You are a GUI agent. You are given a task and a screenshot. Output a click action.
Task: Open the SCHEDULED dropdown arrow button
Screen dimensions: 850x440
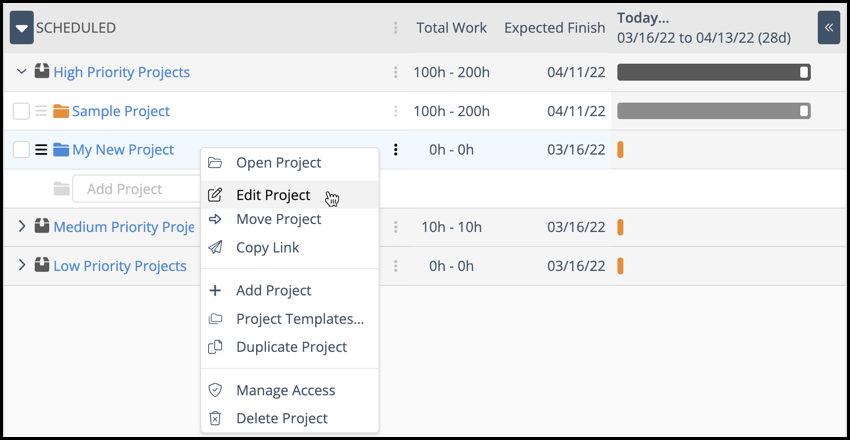[x=22, y=28]
